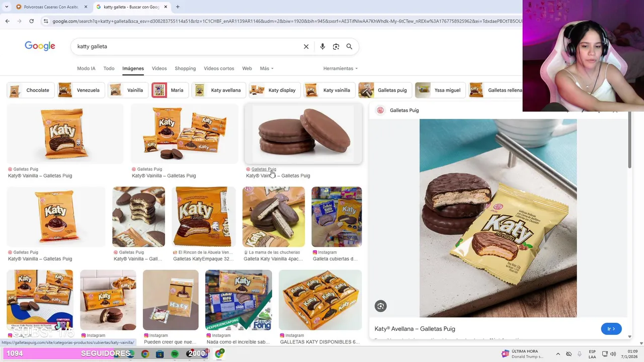
Task: Open 'Galletas KatyEmpaque 32...' result caption
Action: 203,259
